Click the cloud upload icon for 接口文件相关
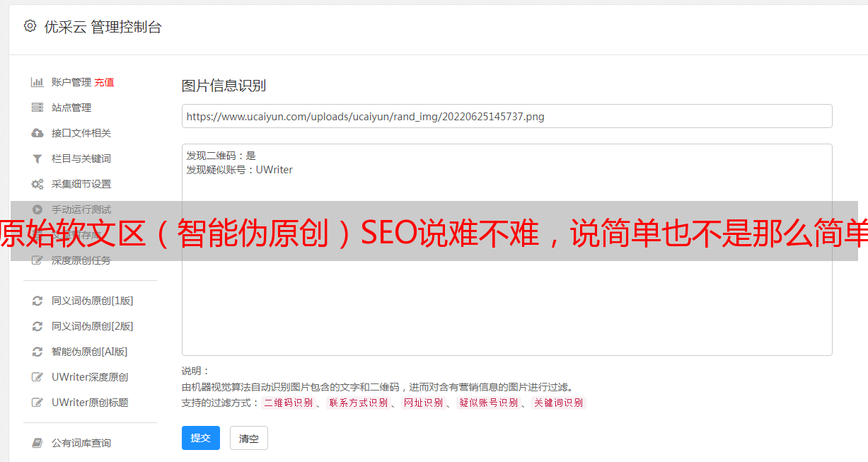 (x=37, y=133)
